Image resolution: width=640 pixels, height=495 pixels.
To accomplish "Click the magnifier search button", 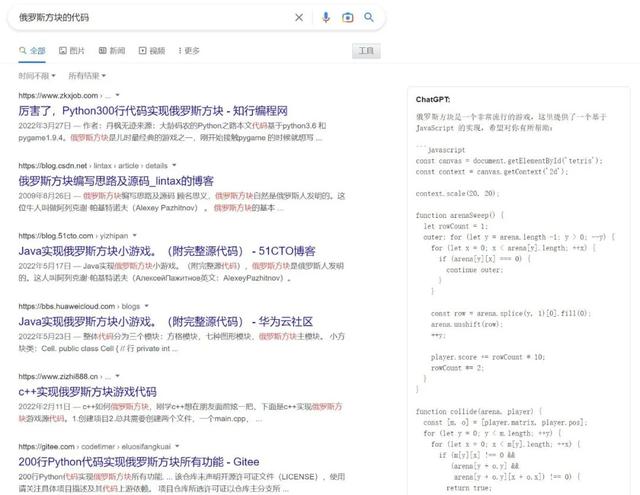I will [369, 17].
